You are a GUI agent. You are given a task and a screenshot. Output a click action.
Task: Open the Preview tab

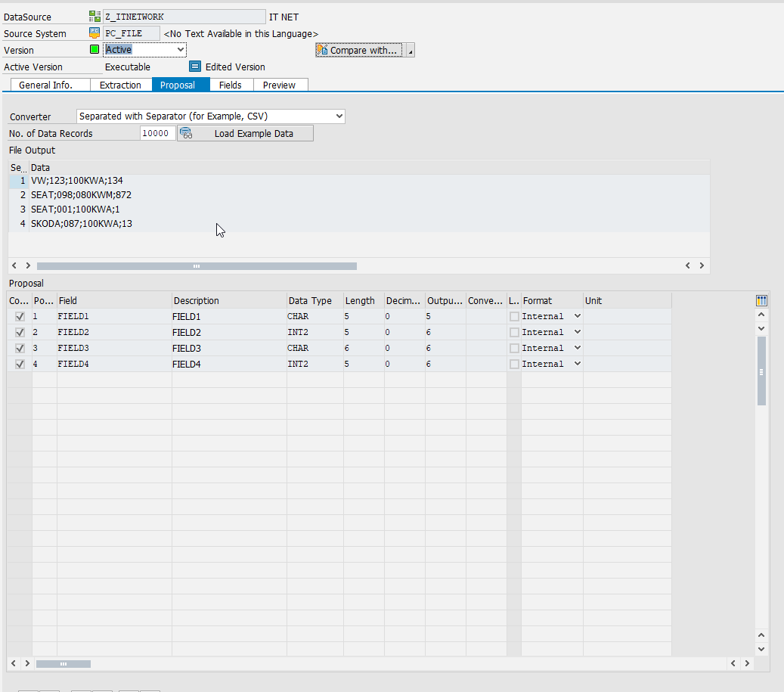(279, 85)
